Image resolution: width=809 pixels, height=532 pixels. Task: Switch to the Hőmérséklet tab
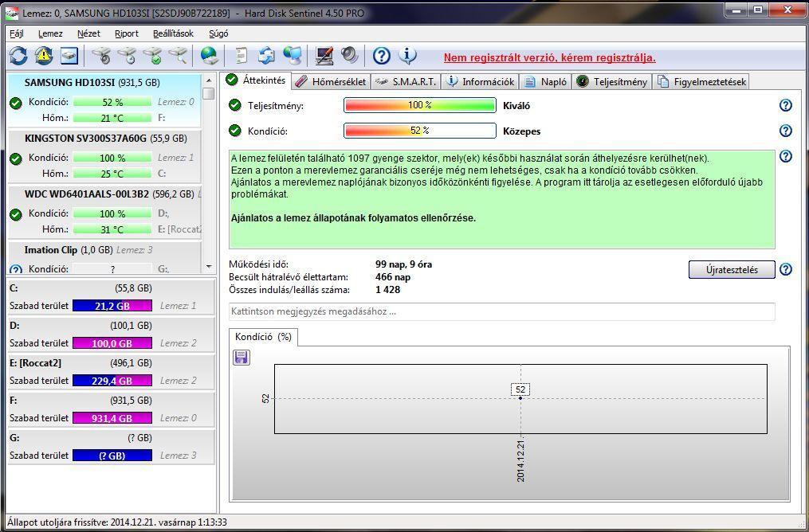coord(332,81)
